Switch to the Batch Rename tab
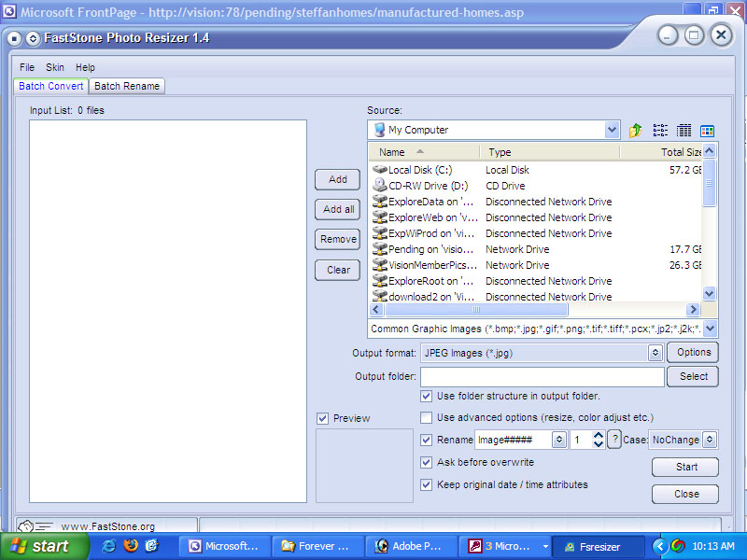This screenshot has height=560, width=747. (x=127, y=86)
